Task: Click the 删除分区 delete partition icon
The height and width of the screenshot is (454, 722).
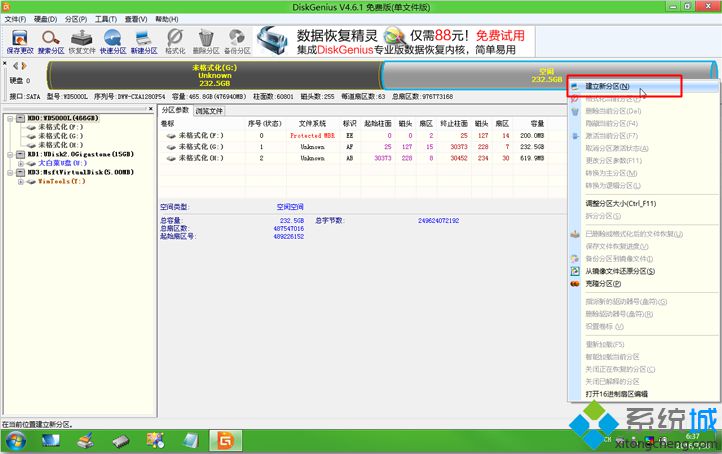Action: coord(206,42)
